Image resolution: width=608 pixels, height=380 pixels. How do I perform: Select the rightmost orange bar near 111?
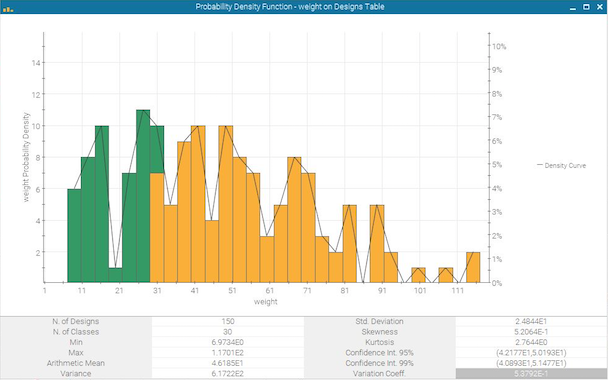pos(473,267)
